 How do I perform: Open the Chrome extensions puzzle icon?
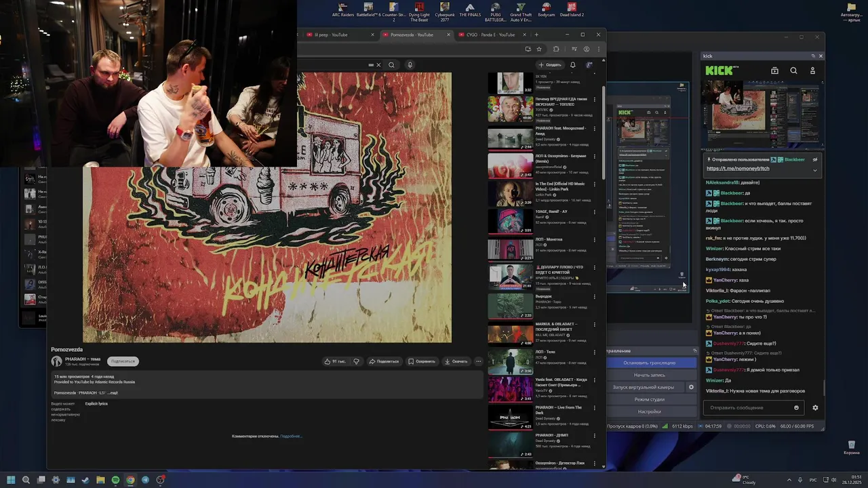click(x=556, y=49)
